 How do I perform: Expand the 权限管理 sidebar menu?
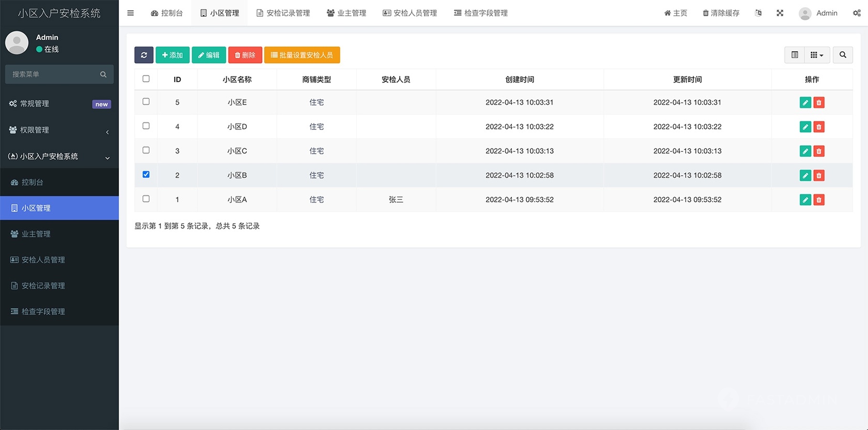(59, 130)
